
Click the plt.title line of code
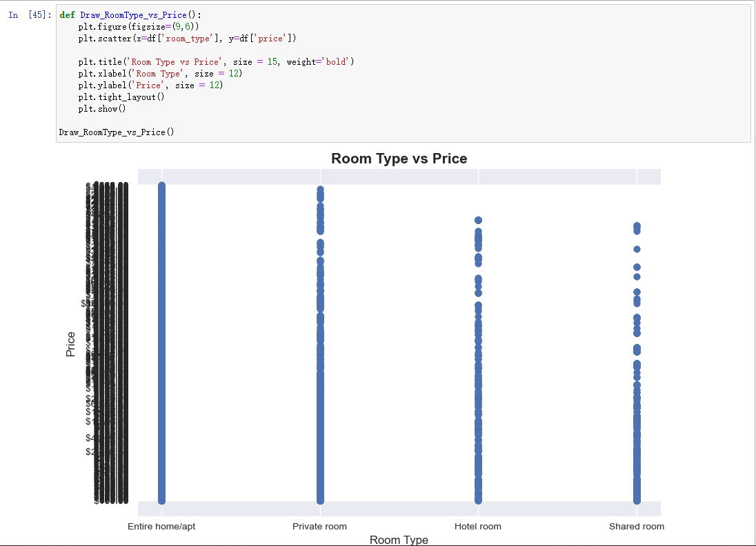216,61
